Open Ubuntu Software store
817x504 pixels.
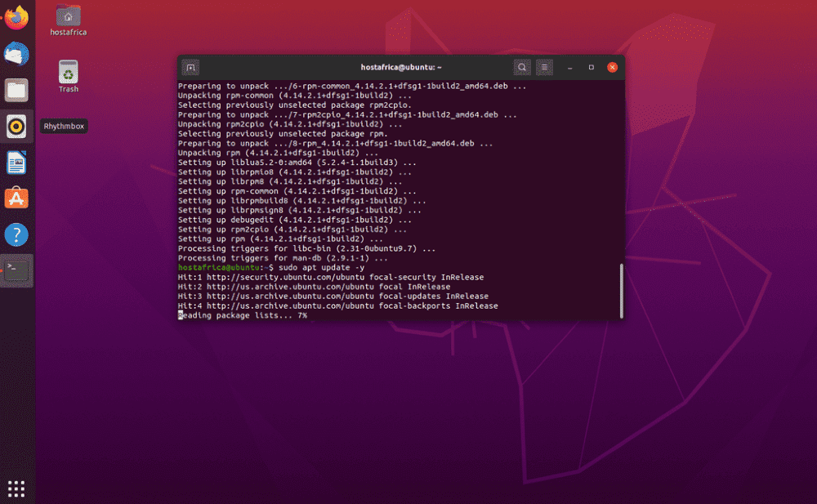(x=16, y=198)
